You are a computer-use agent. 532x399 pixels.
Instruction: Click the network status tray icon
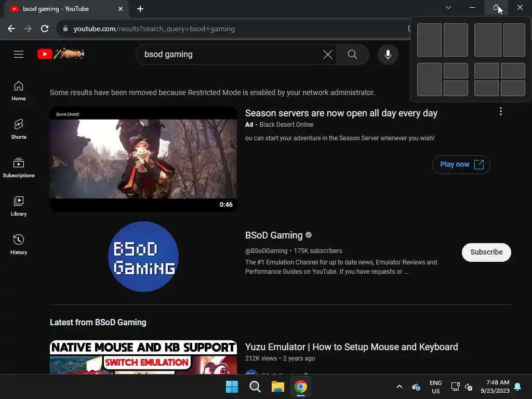pyautogui.click(x=455, y=387)
